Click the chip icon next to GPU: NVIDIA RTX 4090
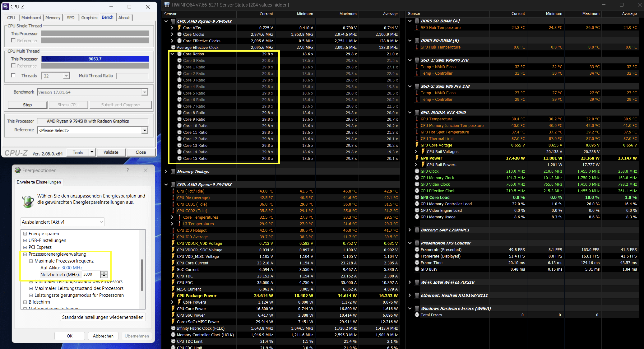Screen dimensions: 644x349 pos(417,112)
